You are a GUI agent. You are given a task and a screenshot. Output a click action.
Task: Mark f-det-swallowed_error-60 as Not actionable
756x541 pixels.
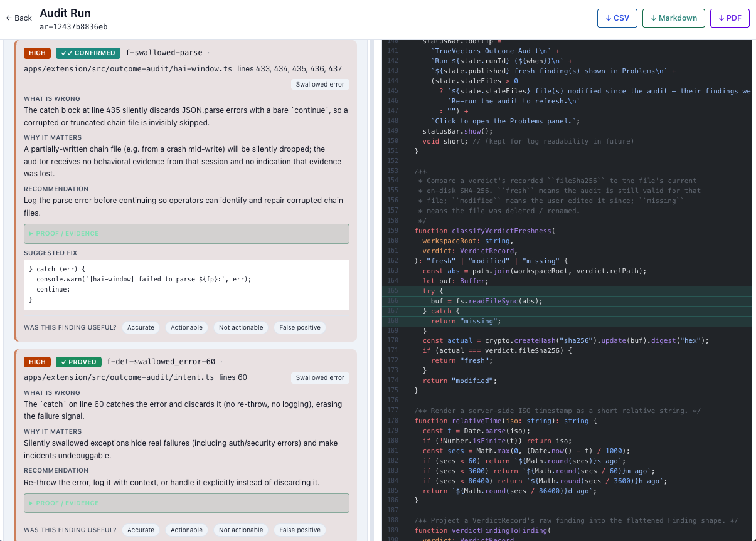[x=242, y=530]
